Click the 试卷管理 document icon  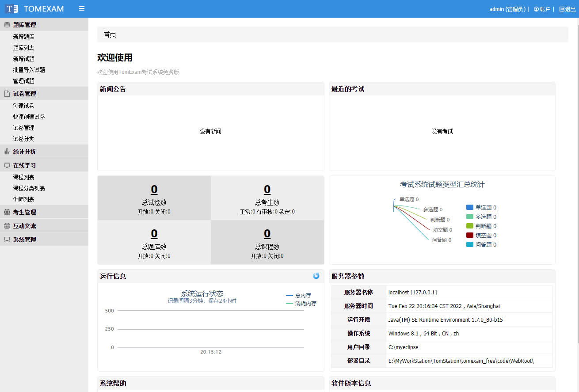pyautogui.click(x=7, y=94)
